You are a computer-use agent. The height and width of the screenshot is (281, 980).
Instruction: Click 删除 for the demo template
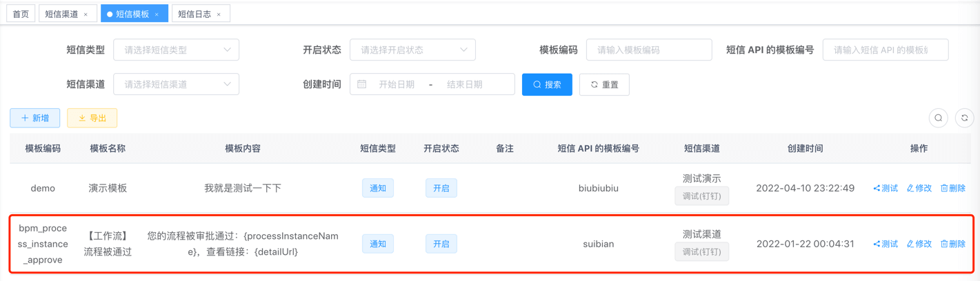(x=952, y=188)
